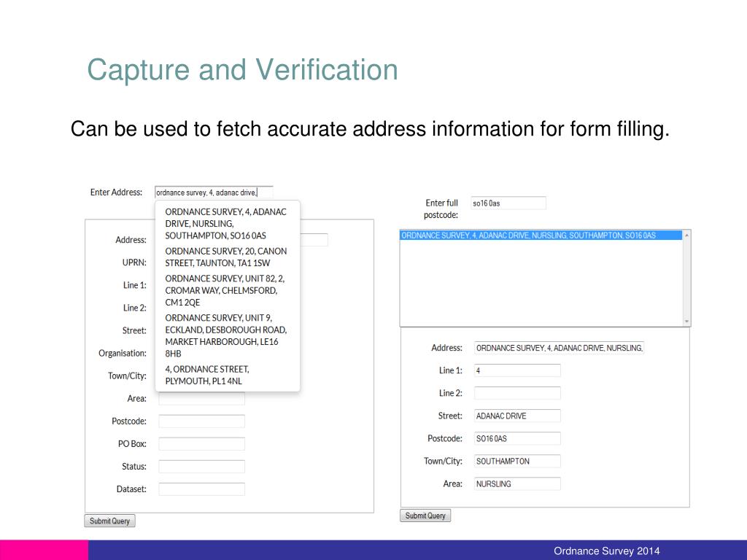Focus the left form Area field
747x560 pixels.
coord(201,399)
